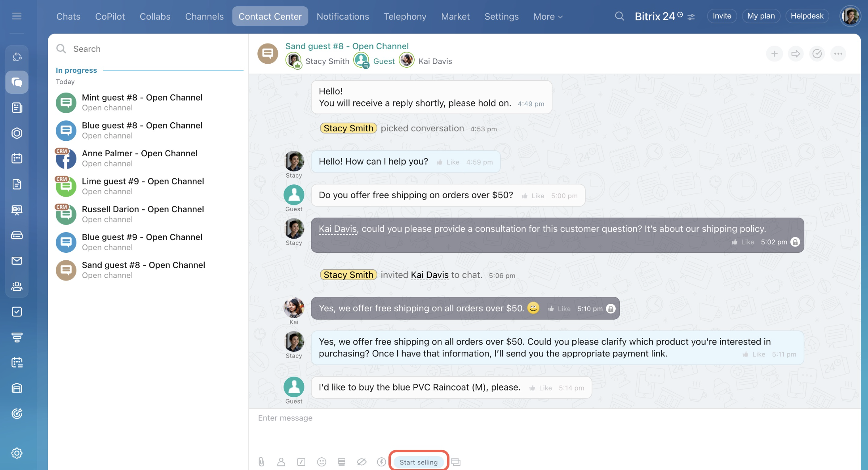Image resolution: width=868 pixels, height=470 pixels.
Task: Open quick answers lightning icon
Action: [381, 462]
